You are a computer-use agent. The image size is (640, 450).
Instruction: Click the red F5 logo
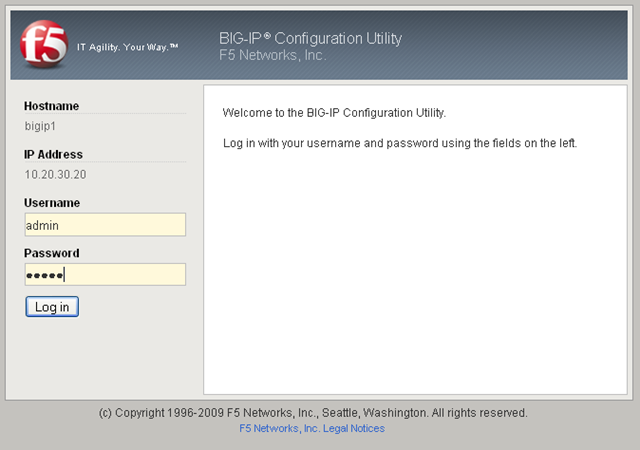(42, 43)
